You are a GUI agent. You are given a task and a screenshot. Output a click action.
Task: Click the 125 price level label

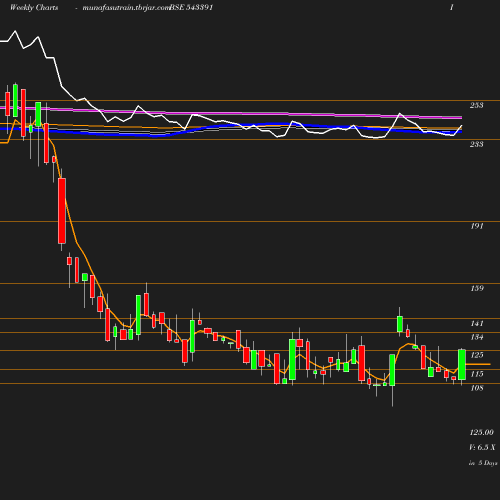477,355
